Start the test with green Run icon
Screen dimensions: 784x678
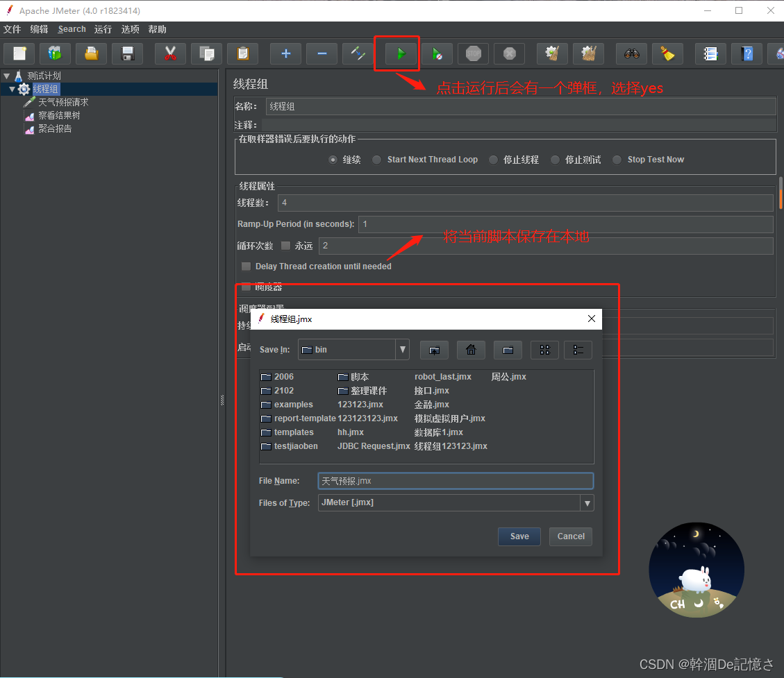click(x=401, y=53)
